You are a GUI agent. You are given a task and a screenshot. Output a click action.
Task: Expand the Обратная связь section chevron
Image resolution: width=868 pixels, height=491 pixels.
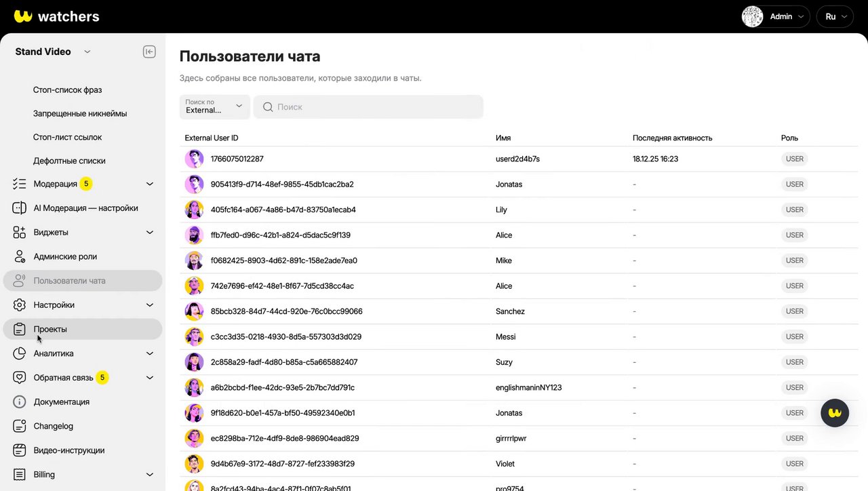tap(150, 378)
